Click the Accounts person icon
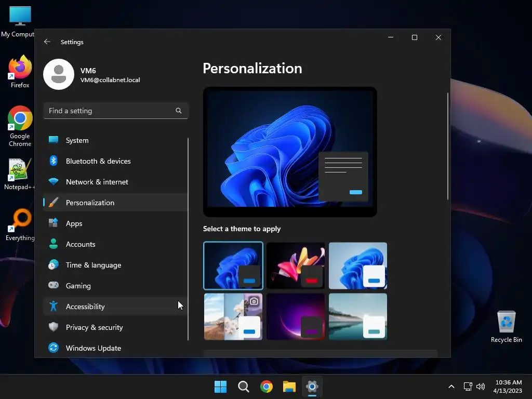This screenshot has height=399, width=532. [x=54, y=244]
